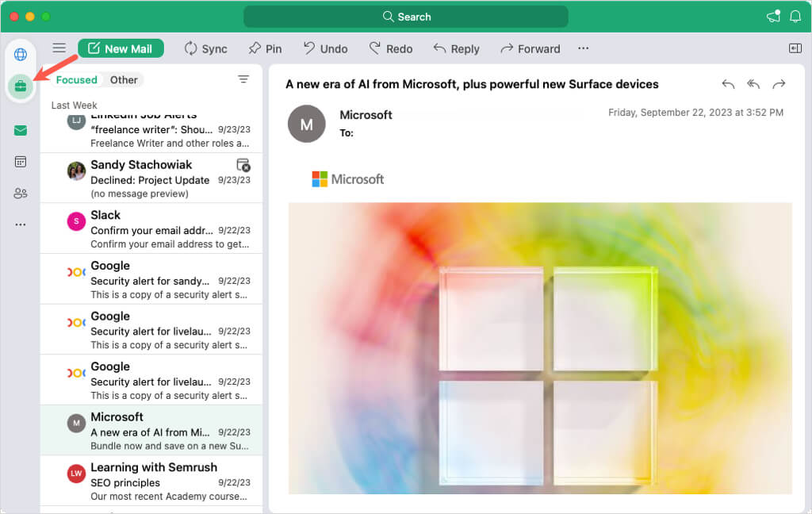Click the email subject line heading

tap(472, 84)
